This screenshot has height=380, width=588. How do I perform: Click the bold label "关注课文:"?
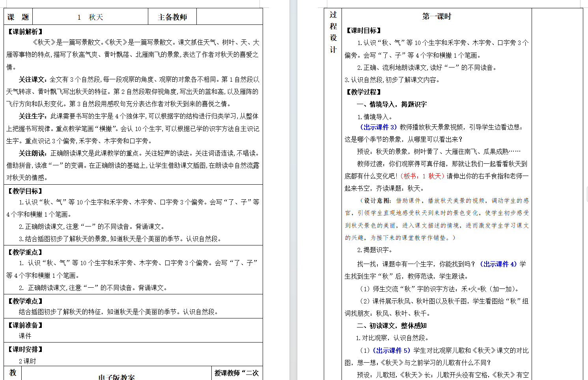34,79
